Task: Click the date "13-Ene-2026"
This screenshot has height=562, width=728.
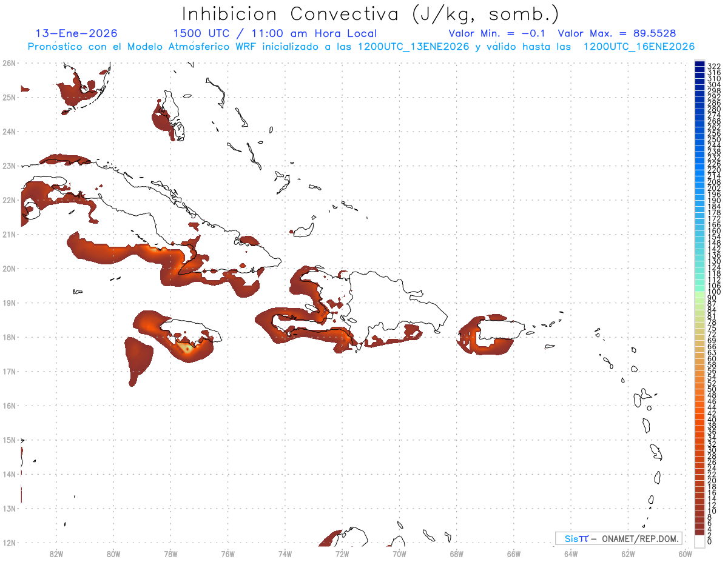Action: tap(76, 33)
